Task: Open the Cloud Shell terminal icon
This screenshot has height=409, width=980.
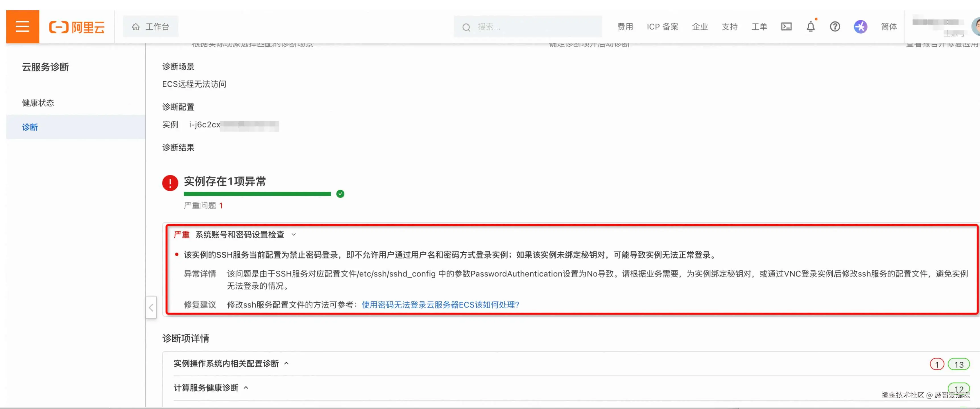Action: pos(786,27)
